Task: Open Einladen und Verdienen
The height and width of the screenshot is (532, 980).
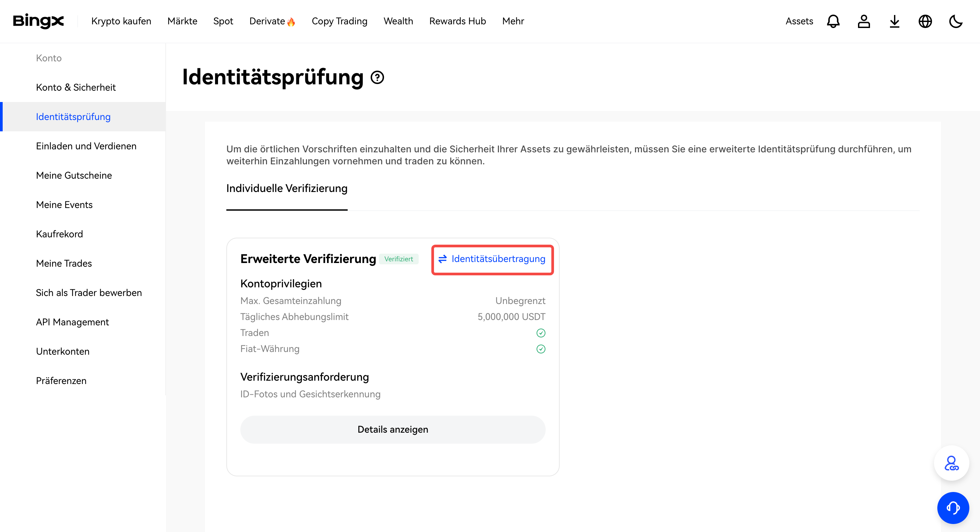Action: click(x=86, y=146)
